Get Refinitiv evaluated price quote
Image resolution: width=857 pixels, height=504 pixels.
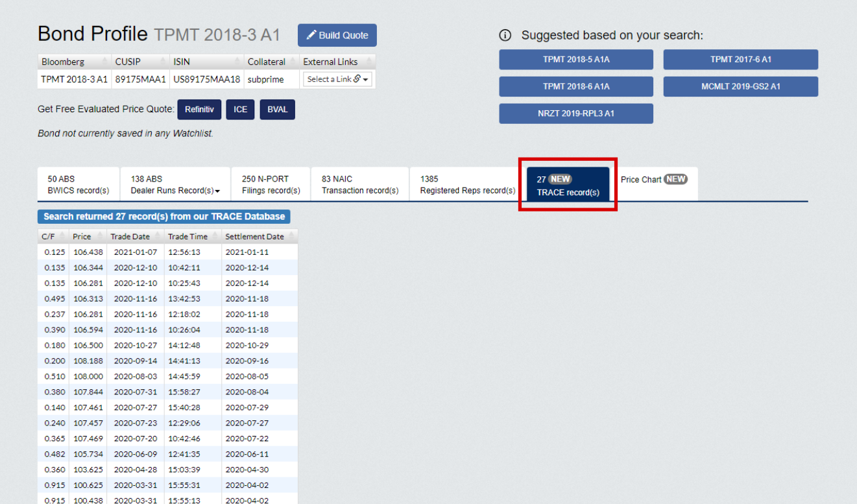pyautogui.click(x=199, y=110)
